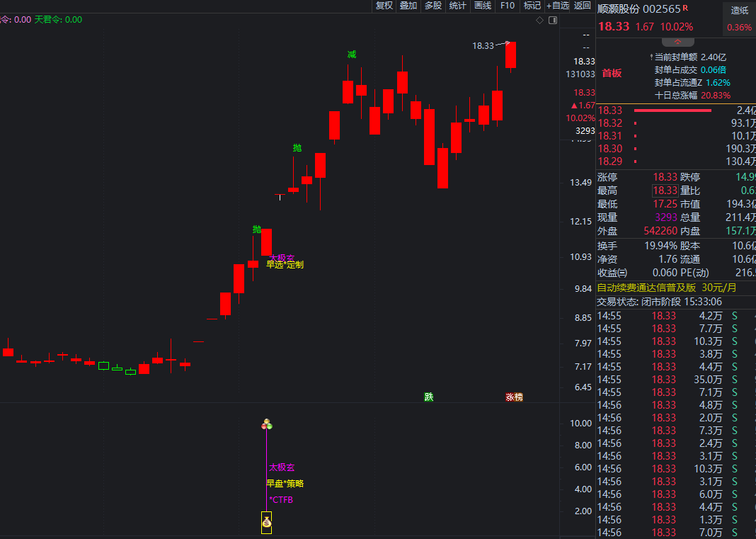Click the 返回 back button
This screenshot has height=539, width=756.
tap(583, 6)
